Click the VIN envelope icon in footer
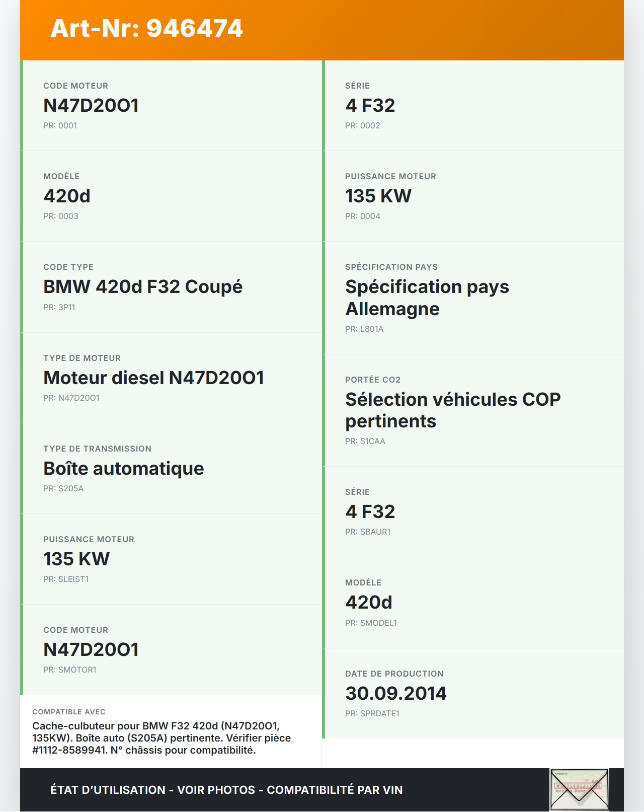644x812 pixels. pyautogui.click(x=579, y=789)
